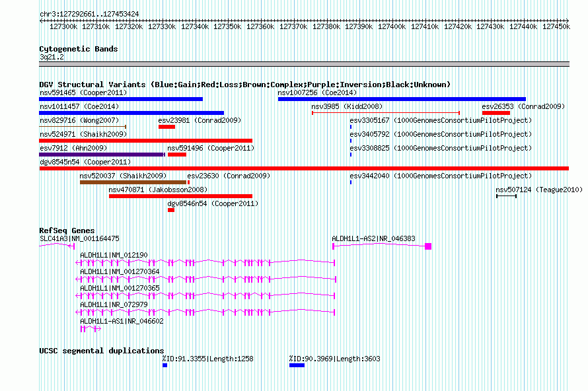Viewport: 588px width, 391px height.
Task: Select the ALDH1L1-AS2 magenta exon block
Action: pos(428,246)
